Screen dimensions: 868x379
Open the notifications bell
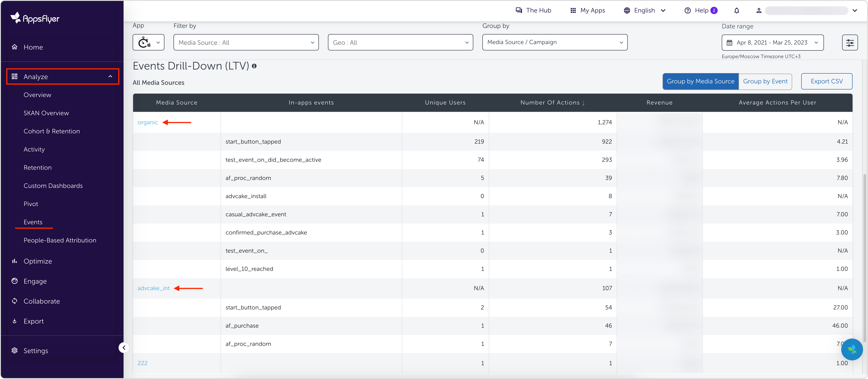[x=737, y=10]
